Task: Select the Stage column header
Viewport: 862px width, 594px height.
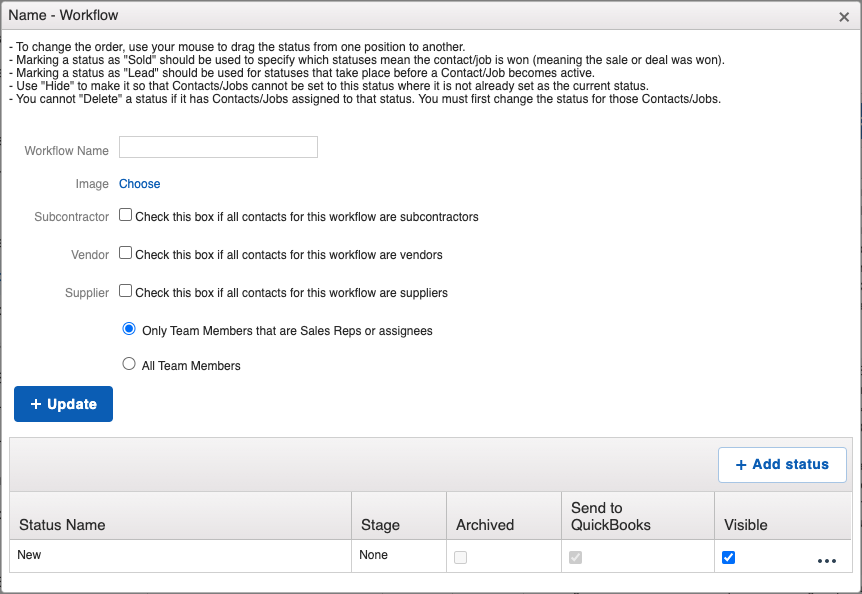Action: (380, 524)
